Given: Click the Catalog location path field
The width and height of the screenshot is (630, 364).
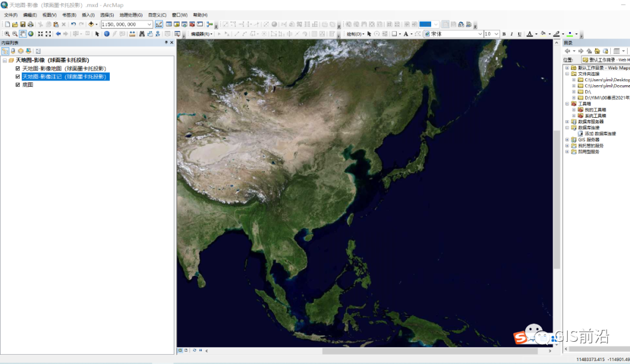Looking at the screenshot, I should click(x=605, y=60).
